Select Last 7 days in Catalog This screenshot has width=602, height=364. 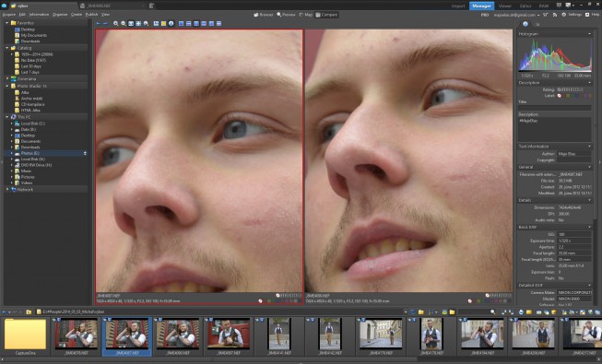pyautogui.click(x=30, y=72)
